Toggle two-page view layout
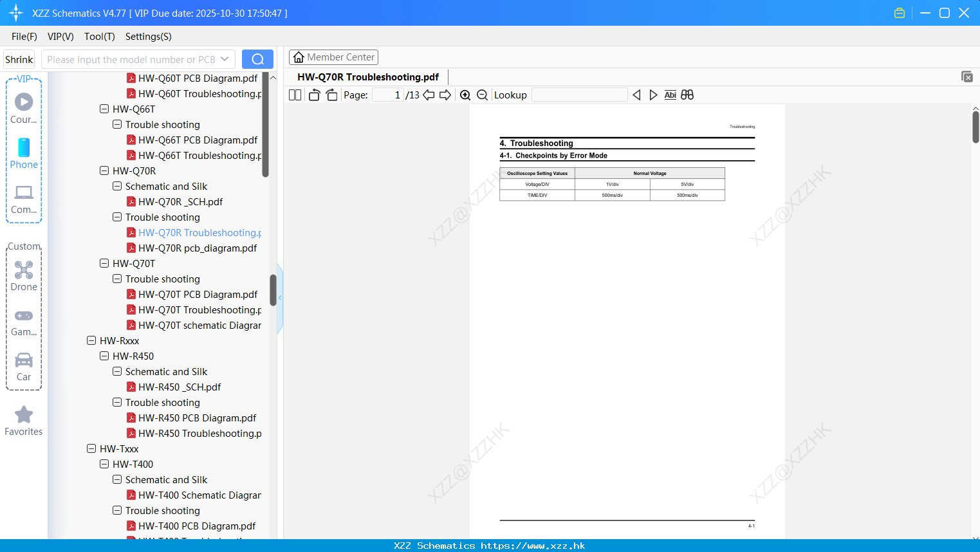980x552 pixels. (x=295, y=95)
